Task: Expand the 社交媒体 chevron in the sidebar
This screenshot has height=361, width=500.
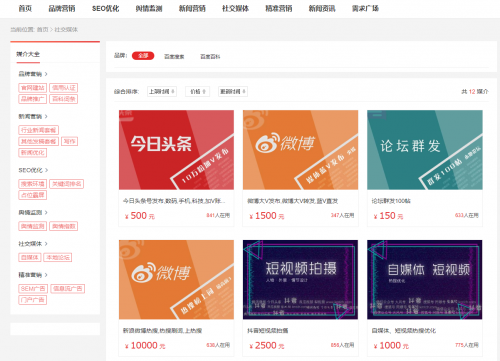Action: [46, 244]
